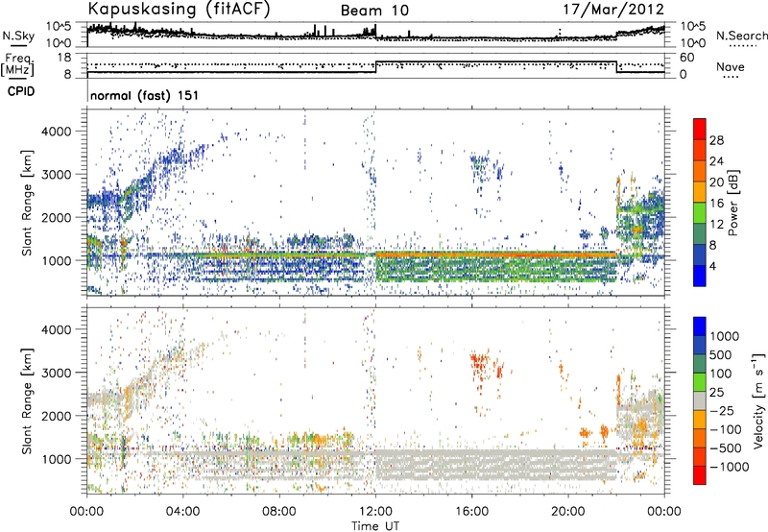The image size is (768, 532).
Task: Select the '18' tick on frequency axis
Action: (x=64, y=58)
